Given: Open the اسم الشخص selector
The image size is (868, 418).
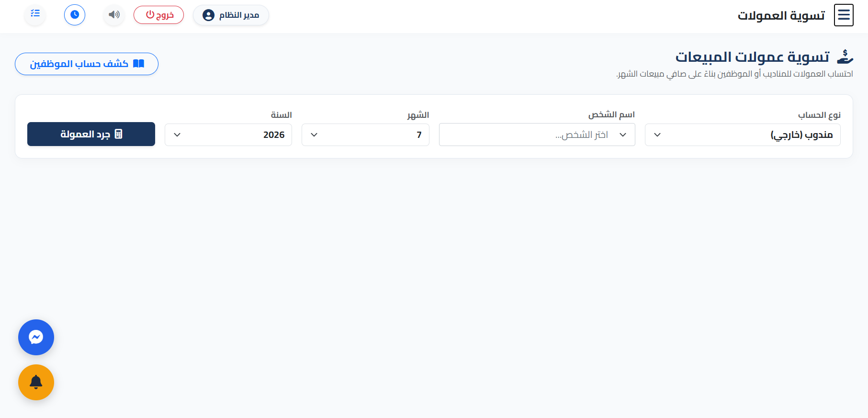Looking at the screenshot, I should click(537, 135).
